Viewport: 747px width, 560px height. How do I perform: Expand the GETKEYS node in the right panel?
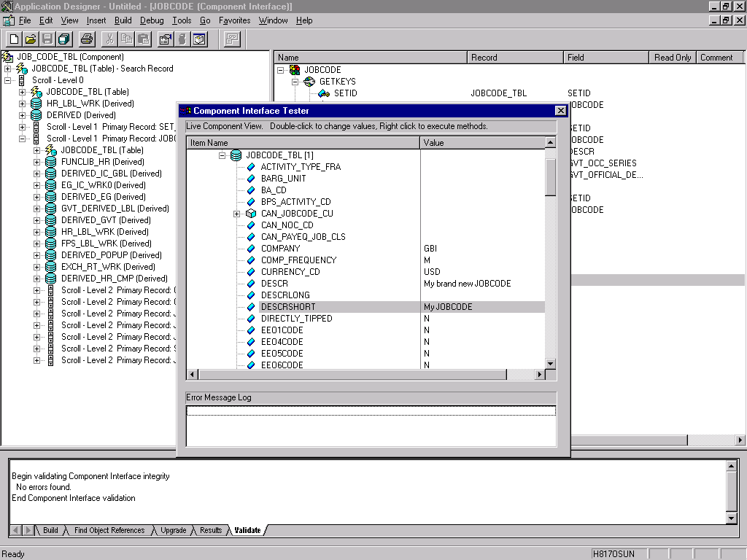pyautogui.click(x=295, y=81)
